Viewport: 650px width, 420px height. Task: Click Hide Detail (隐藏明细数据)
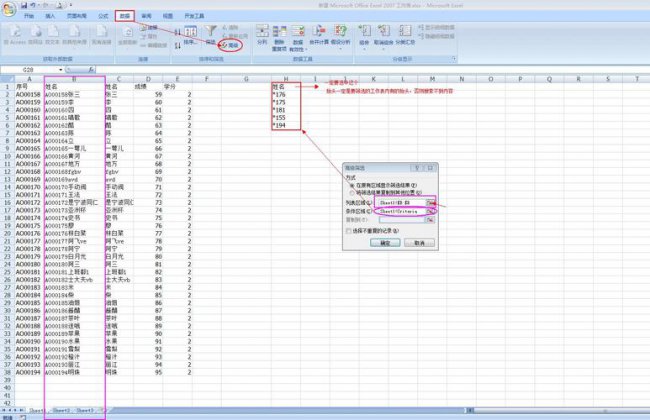436,36
